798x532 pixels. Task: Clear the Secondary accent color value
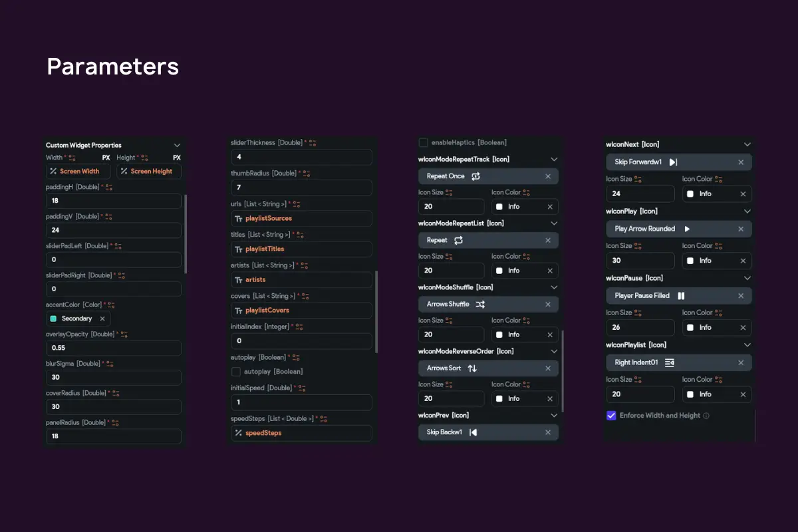tap(102, 319)
